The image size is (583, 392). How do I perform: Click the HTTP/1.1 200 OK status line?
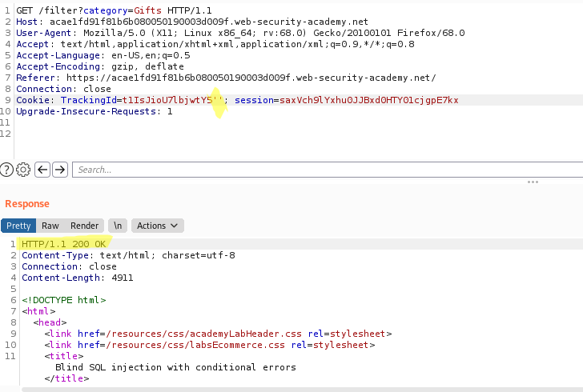point(63,244)
